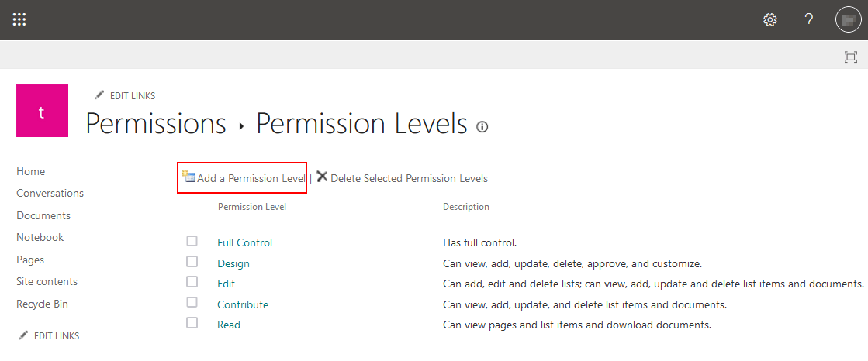Viewport: 868px width, 361px height.
Task: Open Pages in the sidebar
Action: (x=30, y=260)
